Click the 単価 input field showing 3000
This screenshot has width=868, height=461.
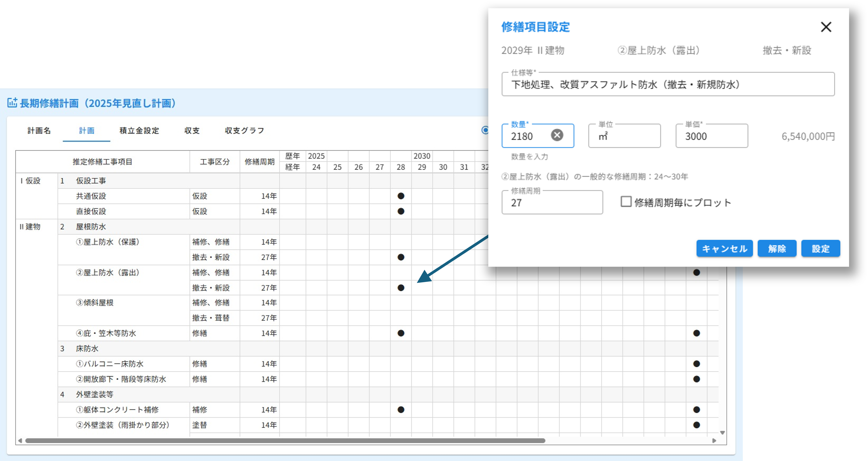point(712,136)
